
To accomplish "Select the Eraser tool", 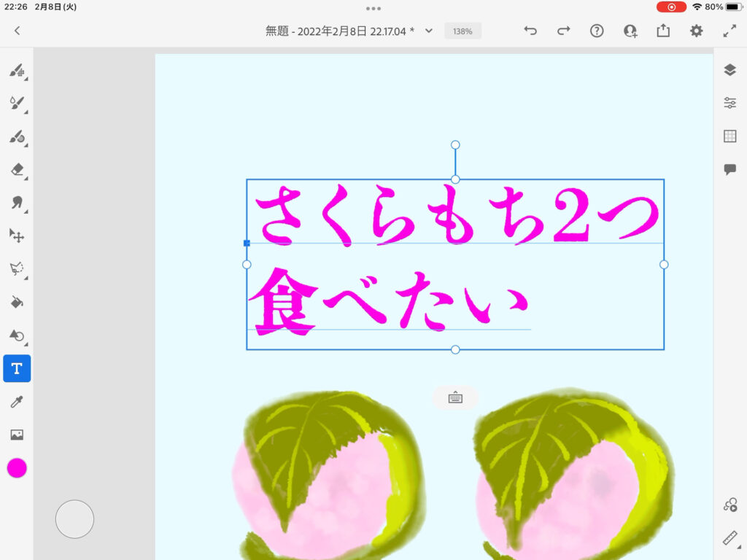I will (17, 169).
